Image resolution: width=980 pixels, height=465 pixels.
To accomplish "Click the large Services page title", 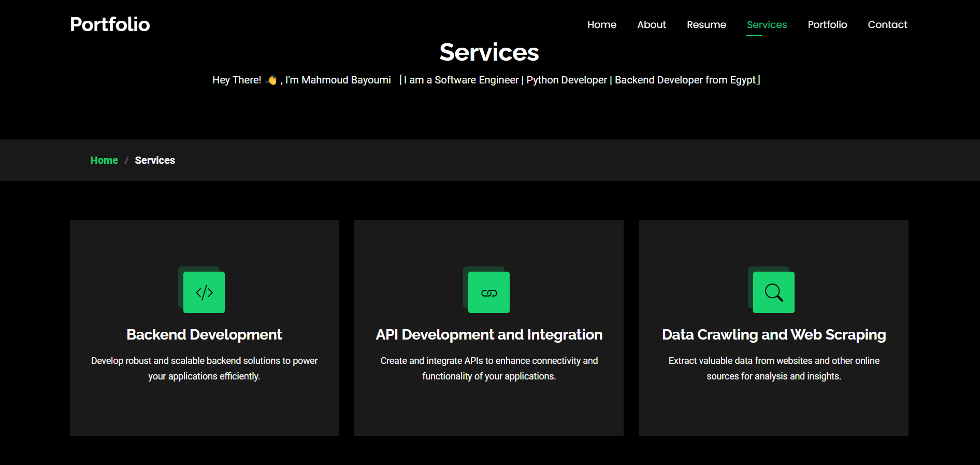I will click(489, 52).
